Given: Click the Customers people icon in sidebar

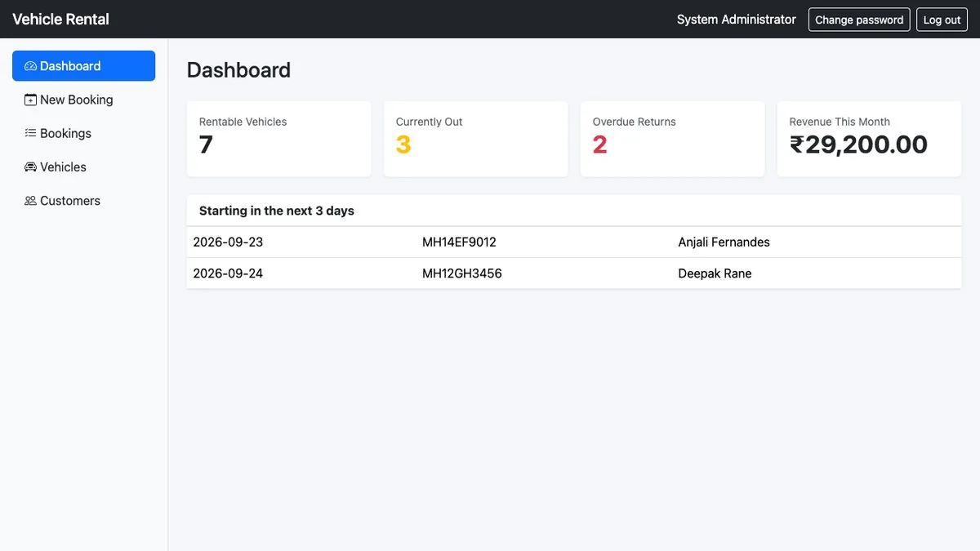Looking at the screenshot, I should 30,201.
